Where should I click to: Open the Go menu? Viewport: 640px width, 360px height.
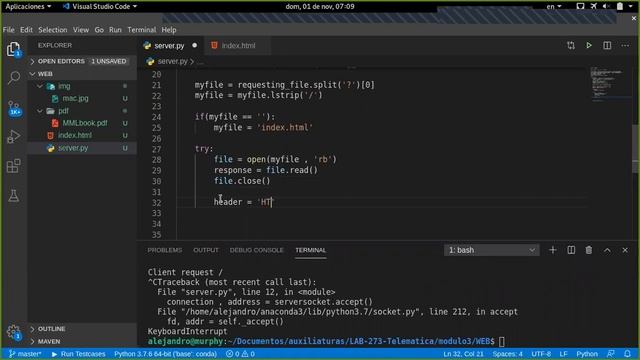99,30
